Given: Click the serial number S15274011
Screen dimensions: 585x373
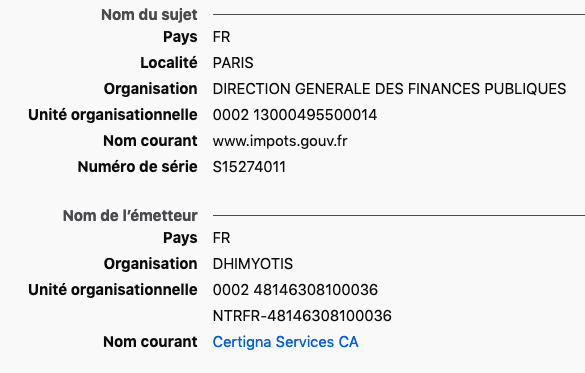Looking at the screenshot, I should click(x=249, y=167).
